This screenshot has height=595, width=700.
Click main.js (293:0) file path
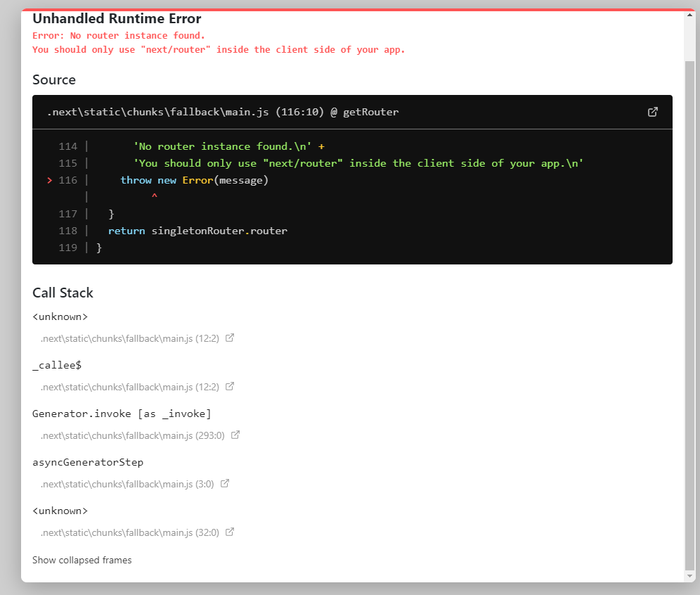pos(132,435)
